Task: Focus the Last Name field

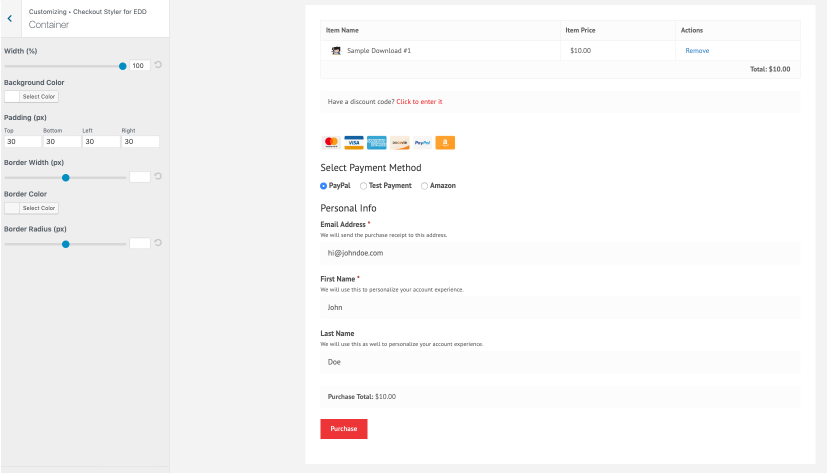Action: point(560,362)
